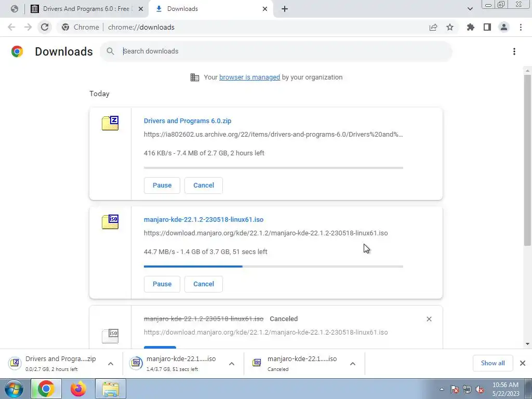532x399 pixels.
Task: Click the Action Center flag tray icon
Action: (455, 390)
